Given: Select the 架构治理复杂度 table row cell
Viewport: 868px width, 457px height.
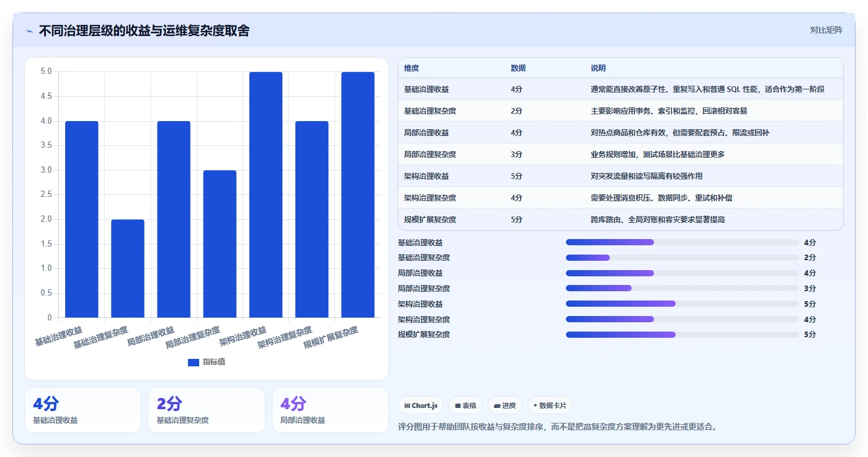Looking at the screenshot, I should (430, 198).
